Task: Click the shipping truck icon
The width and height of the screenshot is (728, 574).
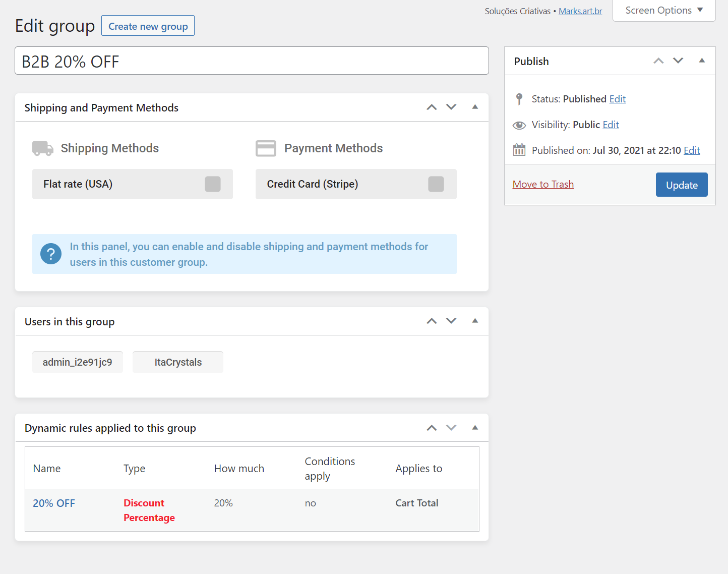Action: coord(43,148)
